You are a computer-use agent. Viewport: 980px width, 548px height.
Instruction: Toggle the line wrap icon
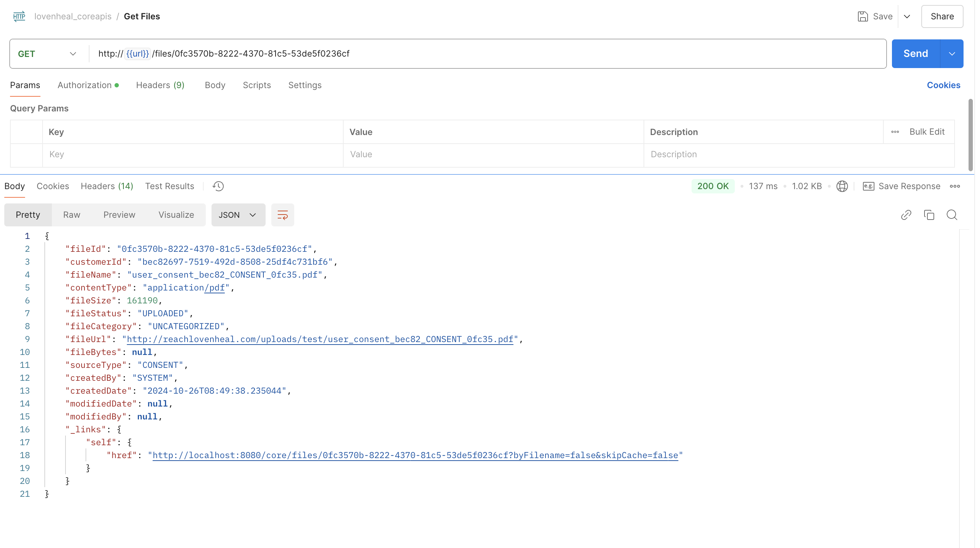(x=282, y=215)
